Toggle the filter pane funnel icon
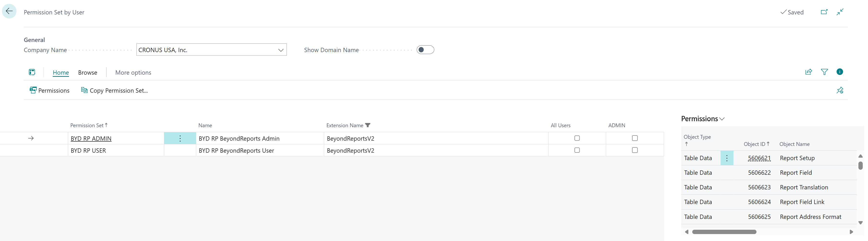This screenshot has width=868, height=241. (824, 72)
